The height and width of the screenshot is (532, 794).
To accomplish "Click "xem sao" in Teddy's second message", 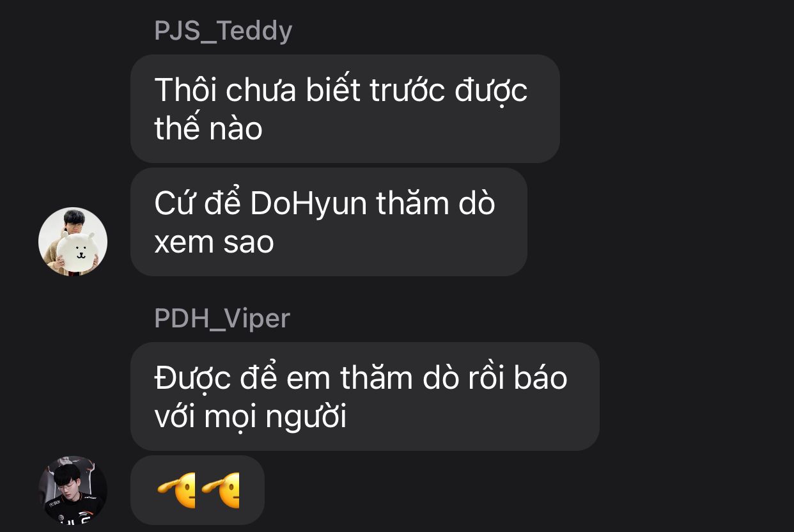I will (x=214, y=242).
